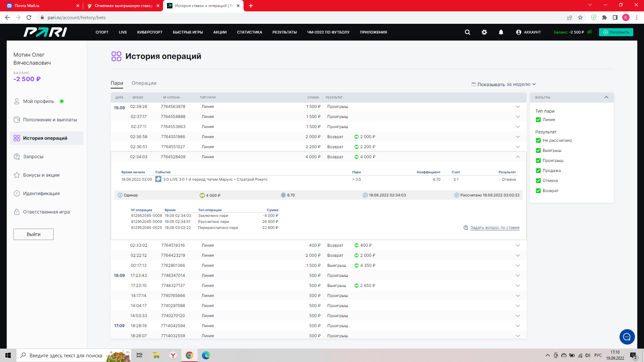This screenshot has width=644, height=362.
Task: Hide balance with the eye icon
Action: coord(590,32)
